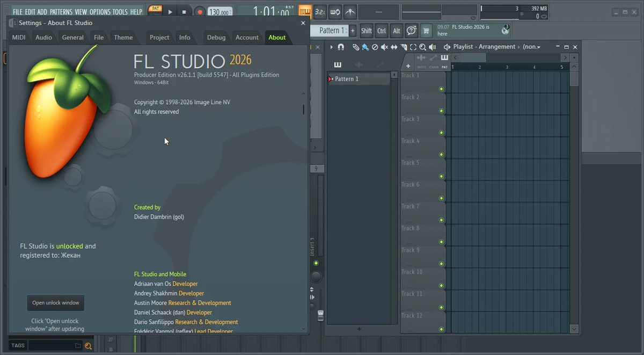Switch to the Theme settings tab
Screen dimensions: 644x355
click(x=123, y=38)
